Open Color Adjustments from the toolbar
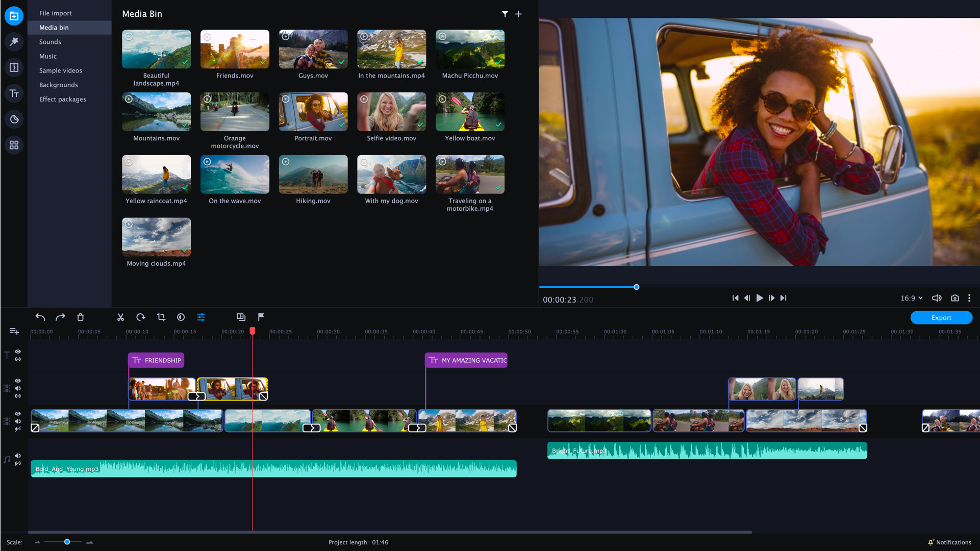The image size is (980, 551). point(181,317)
